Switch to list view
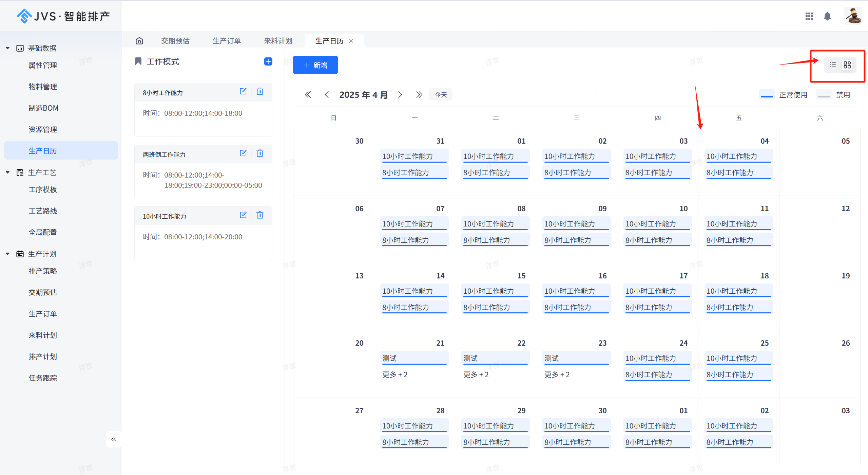The image size is (868, 475). 833,65
